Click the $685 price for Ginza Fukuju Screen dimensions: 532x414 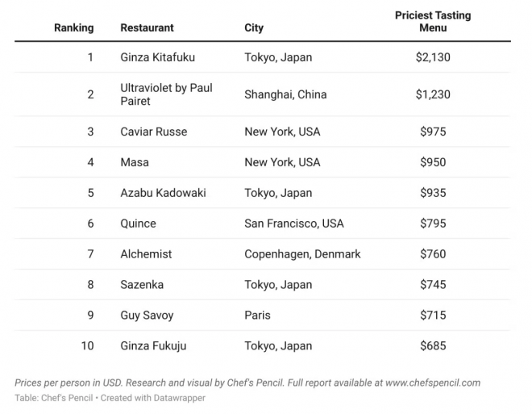[x=433, y=345]
